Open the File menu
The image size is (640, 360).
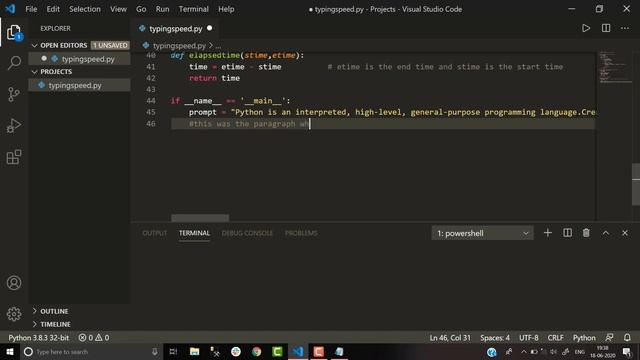(x=31, y=9)
